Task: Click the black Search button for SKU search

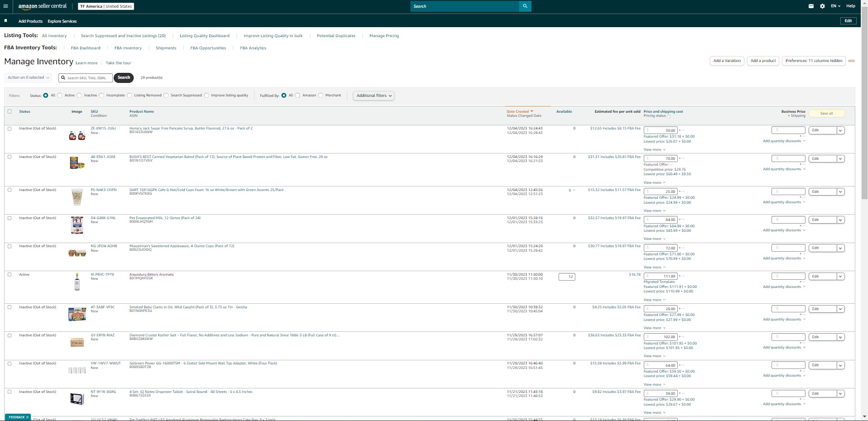Action: click(x=124, y=78)
